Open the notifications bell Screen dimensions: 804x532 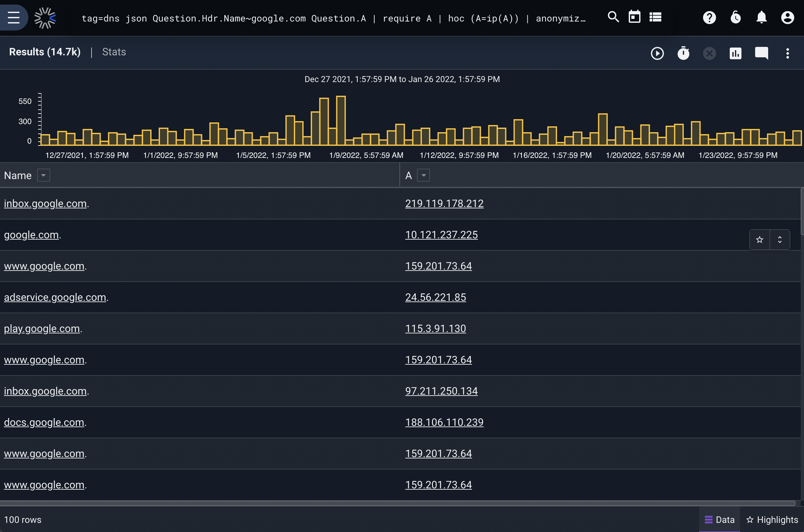[762, 17]
